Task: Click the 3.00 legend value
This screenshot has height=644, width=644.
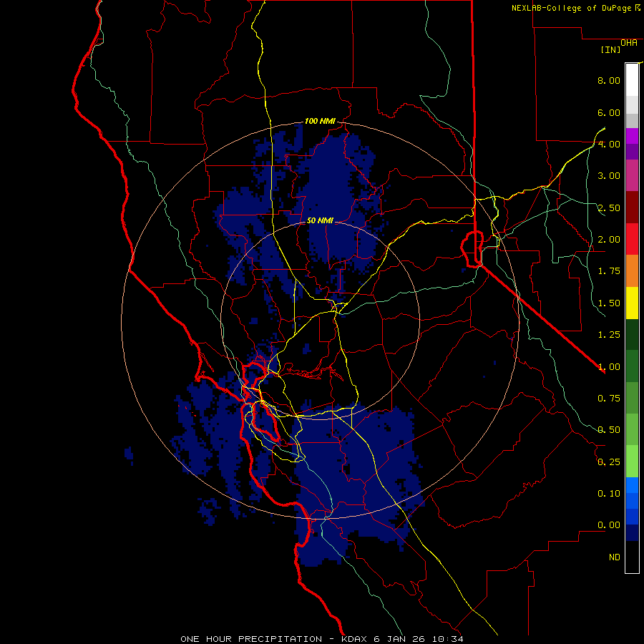Action: [x=609, y=176]
